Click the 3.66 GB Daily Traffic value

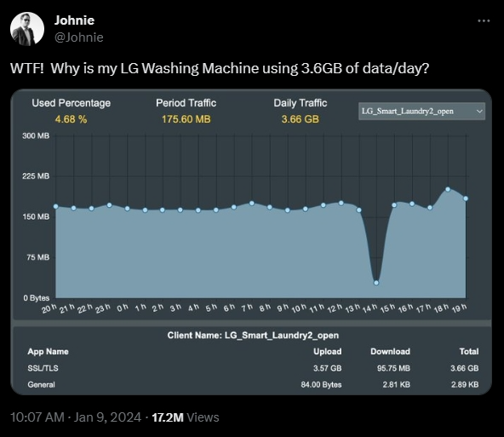click(x=301, y=119)
